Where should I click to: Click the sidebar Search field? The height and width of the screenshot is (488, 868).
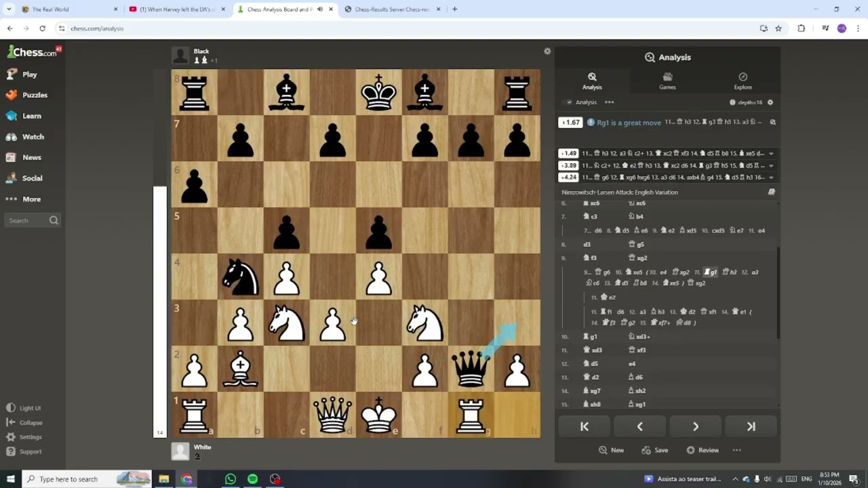(x=33, y=220)
